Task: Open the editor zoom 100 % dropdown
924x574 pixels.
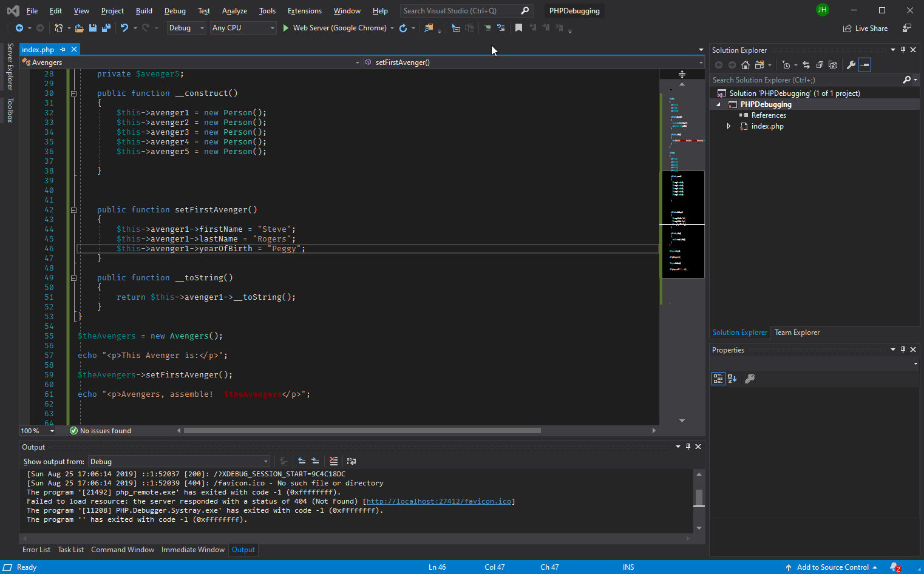Action: click(38, 431)
